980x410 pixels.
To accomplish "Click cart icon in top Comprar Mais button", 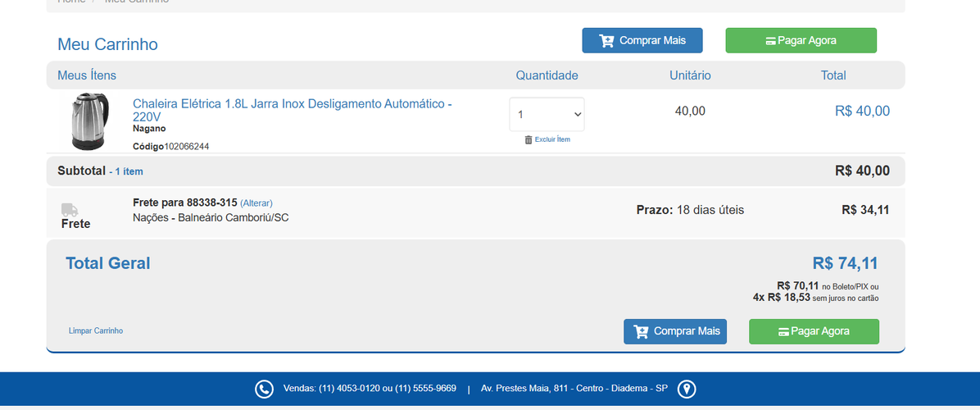I will (x=606, y=41).
